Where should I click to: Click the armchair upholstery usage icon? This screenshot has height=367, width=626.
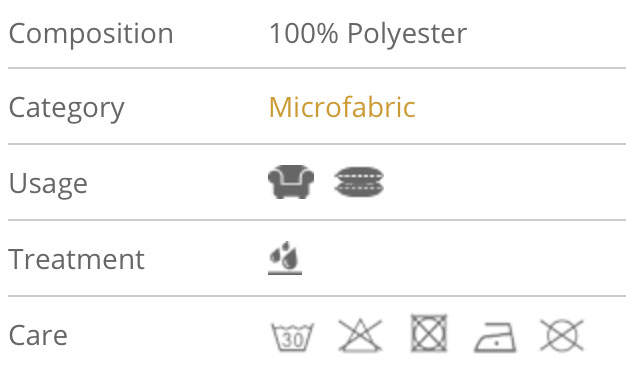click(291, 182)
